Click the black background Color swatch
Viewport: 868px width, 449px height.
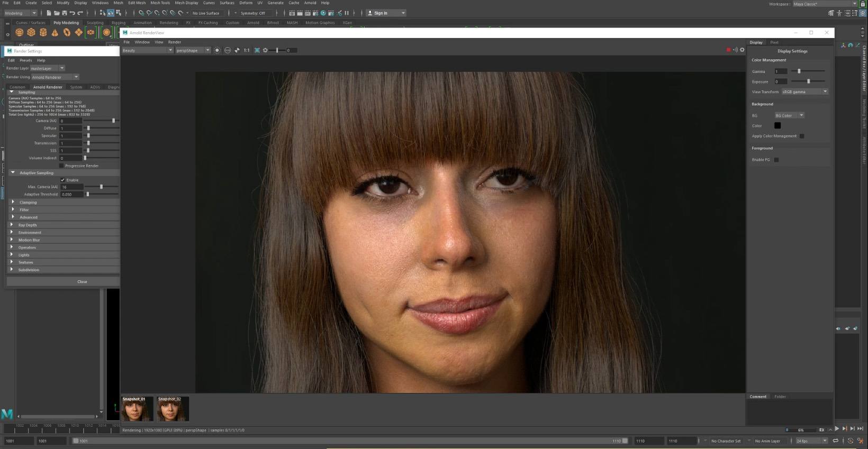coord(777,126)
